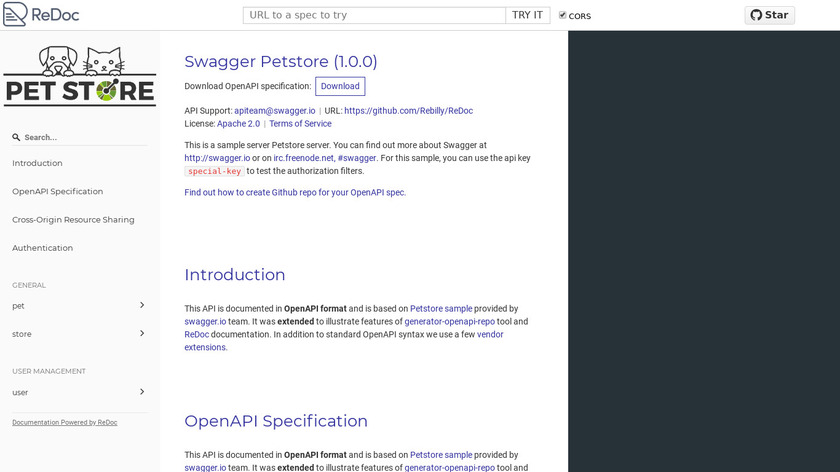Go to Cross-Origin Resource Sharing section
This screenshot has height=472, width=840.
[73, 219]
